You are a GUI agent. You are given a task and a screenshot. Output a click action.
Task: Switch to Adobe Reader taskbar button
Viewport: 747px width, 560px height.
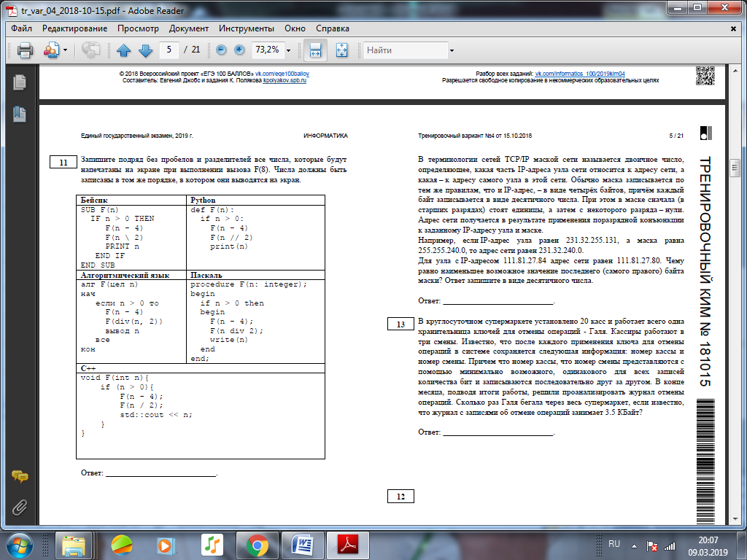pyautogui.click(x=348, y=545)
